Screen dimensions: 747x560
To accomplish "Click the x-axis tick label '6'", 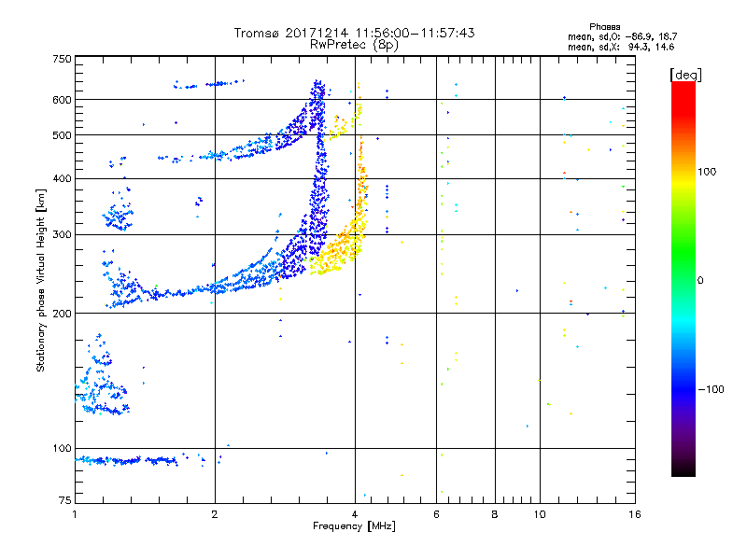I will tap(436, 514).
